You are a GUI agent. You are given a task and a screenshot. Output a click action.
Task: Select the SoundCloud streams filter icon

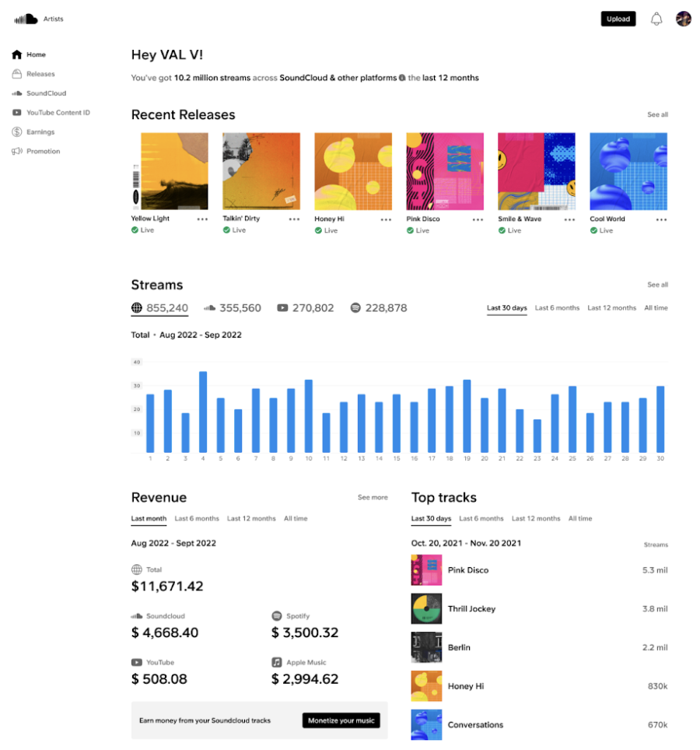(x=209, y=308)
